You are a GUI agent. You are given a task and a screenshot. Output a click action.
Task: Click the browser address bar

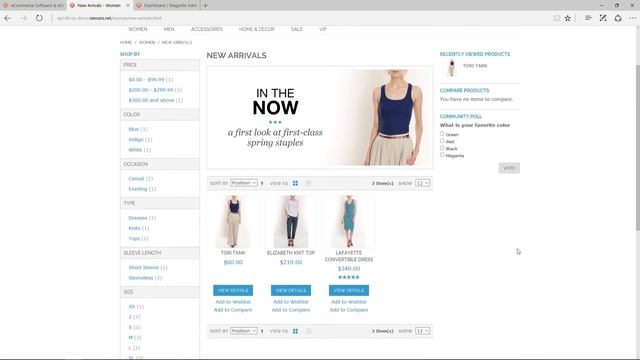302,18
